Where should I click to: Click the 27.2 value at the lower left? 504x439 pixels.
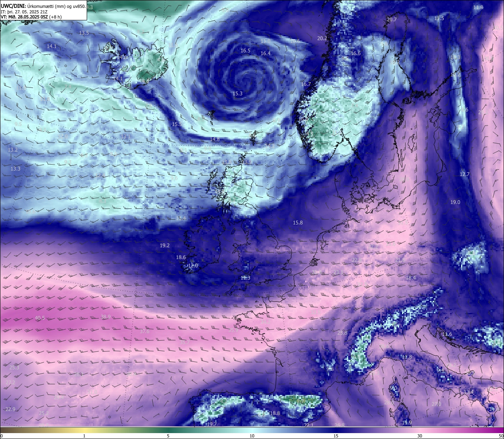tap(10, 383)
